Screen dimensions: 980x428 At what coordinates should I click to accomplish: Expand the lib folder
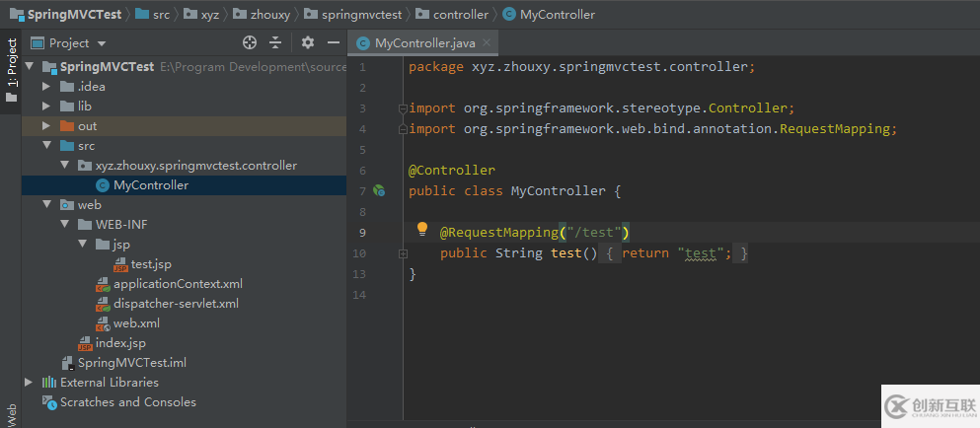tap(46, 107)
